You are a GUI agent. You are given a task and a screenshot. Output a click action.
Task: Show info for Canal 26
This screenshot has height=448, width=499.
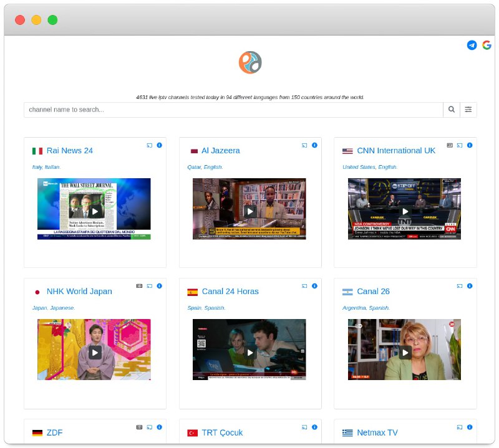coord(470,286)
